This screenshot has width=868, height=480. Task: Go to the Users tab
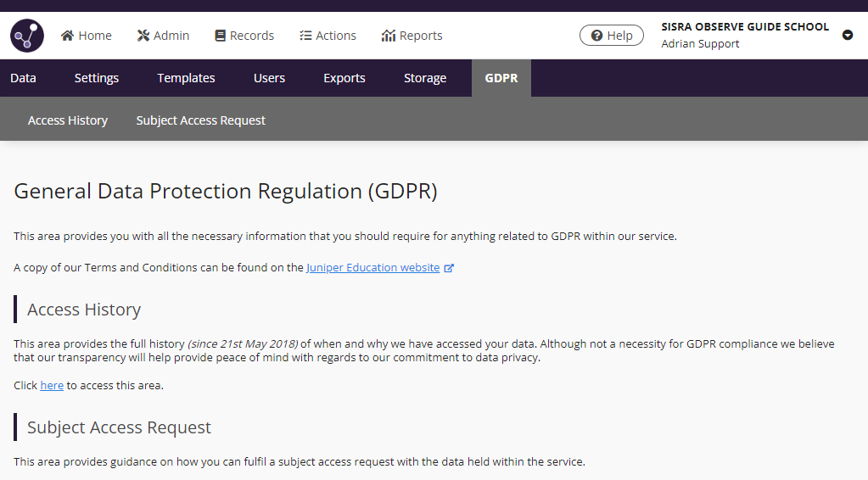[269, 78]
